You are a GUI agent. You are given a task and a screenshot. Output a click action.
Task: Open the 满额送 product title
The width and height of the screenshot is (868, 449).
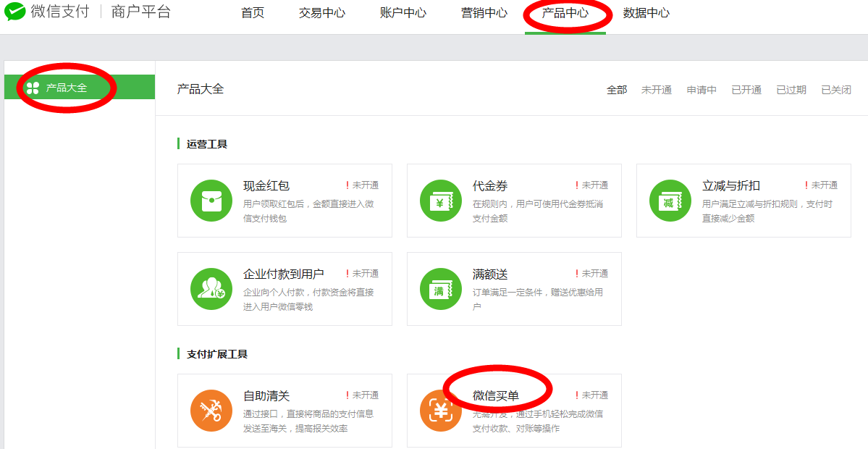(x=490, y=274)
